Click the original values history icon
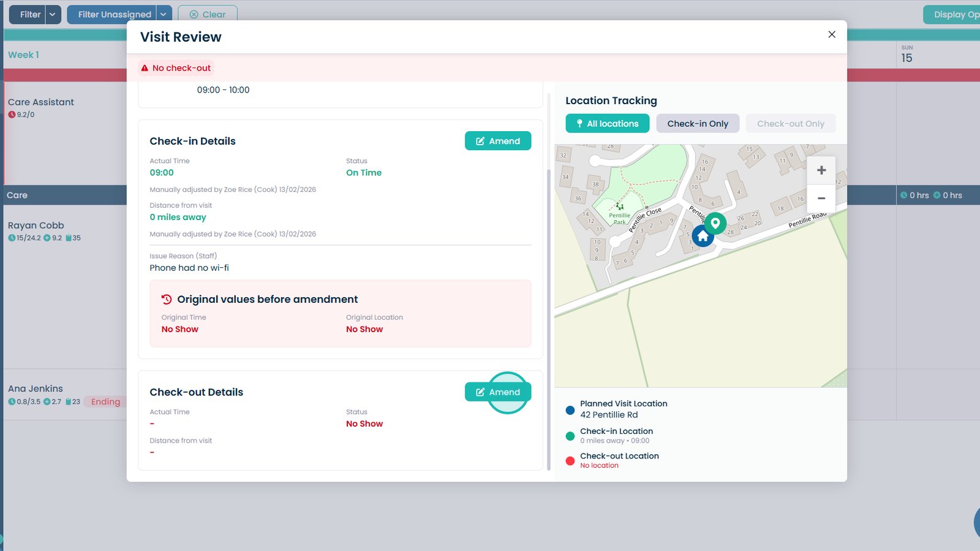The image size is (980, 551). click(167, 300)
